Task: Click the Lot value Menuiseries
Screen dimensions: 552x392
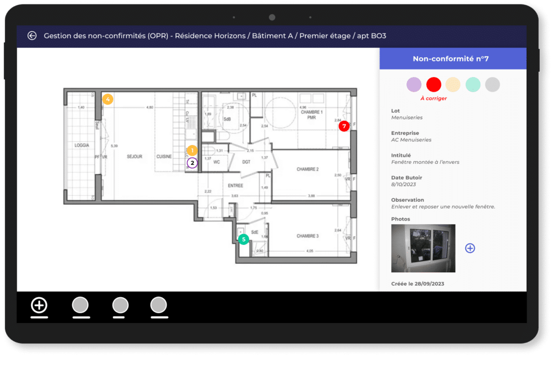Action: pyautogui.click(x=407, y=118)
